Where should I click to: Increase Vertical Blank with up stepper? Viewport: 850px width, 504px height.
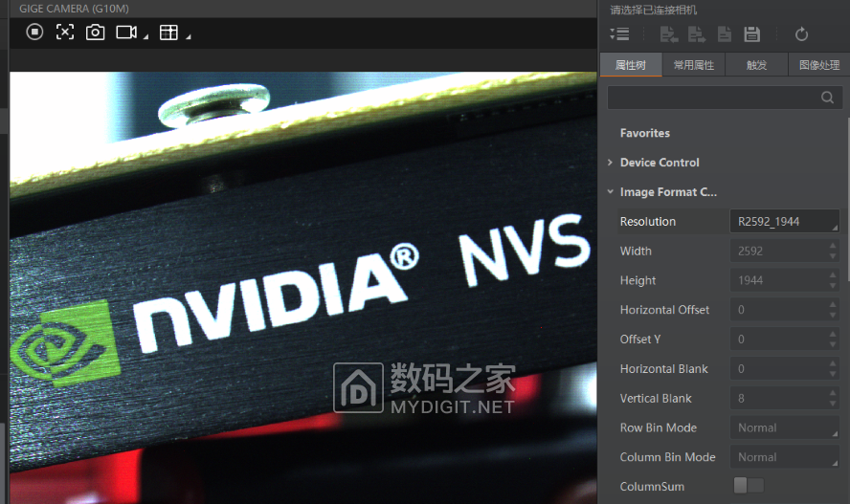tap(833, 393)
